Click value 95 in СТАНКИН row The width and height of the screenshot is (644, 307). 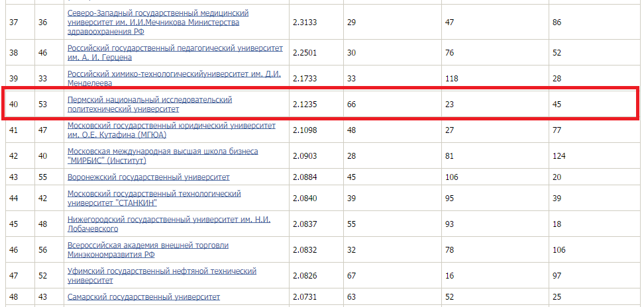449,198
